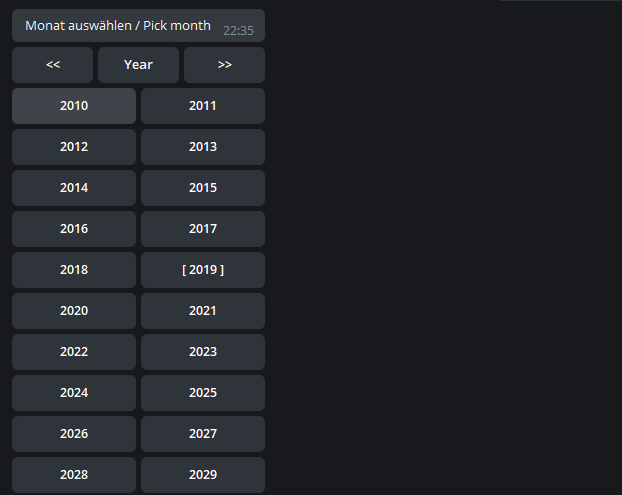Viewport: 622px width, 495px height.
Task: Click on year 2014
Action: coord(74,188)
